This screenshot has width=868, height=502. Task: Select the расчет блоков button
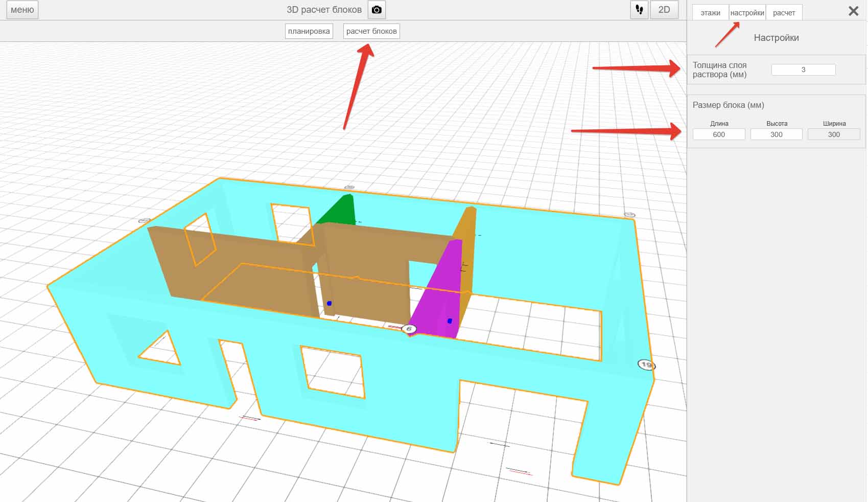pyautogui.click(x=371, y=31)
